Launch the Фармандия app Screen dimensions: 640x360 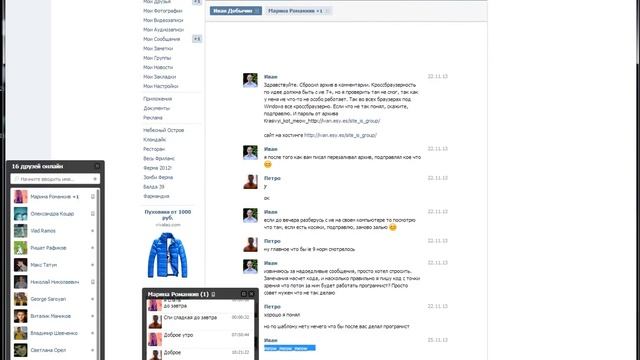[x=156, y=196]
